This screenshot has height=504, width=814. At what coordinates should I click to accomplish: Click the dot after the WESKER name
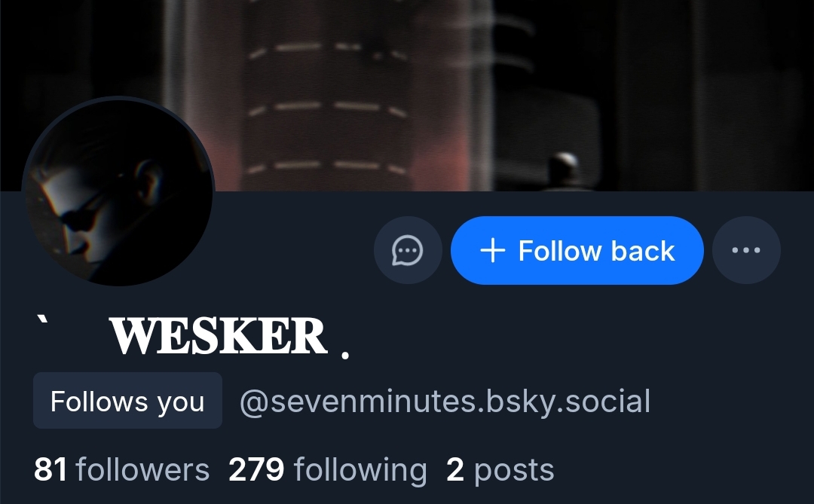click(345, 355)
